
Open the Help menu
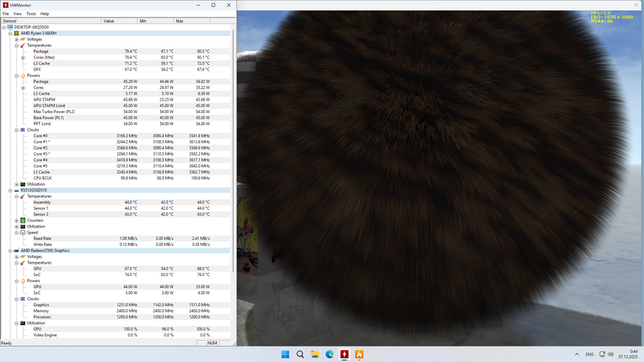[x=45, y=13]
